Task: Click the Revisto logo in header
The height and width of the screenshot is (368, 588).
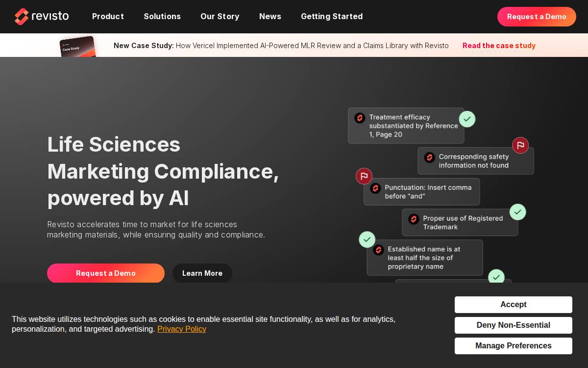Action: coord(42,16)
